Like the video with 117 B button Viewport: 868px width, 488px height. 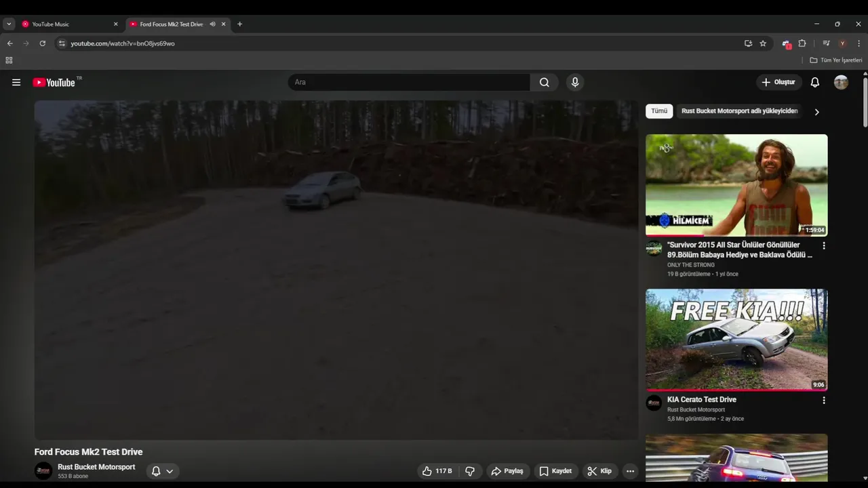click(437, 471)
